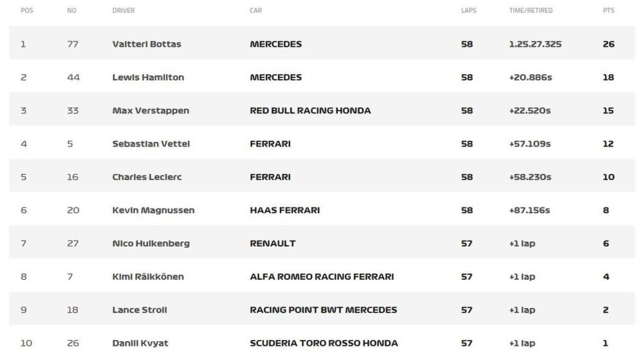Click the DRIVER column header
644x357 pixels.
pyautogui.click(x=124, y=11)
